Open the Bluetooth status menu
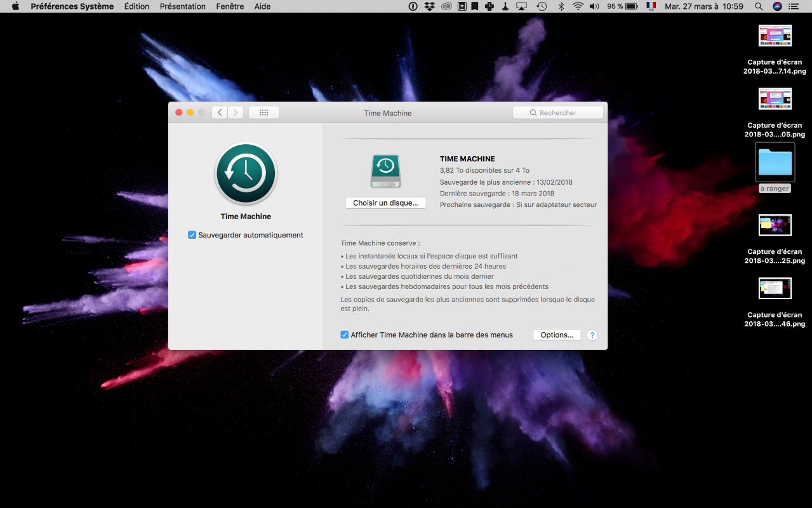 coord(561,6)
